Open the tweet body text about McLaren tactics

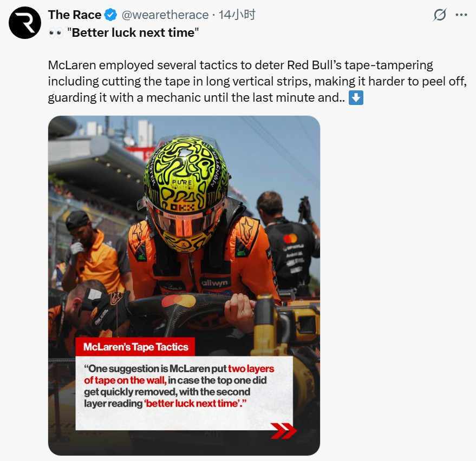(257, 81)
